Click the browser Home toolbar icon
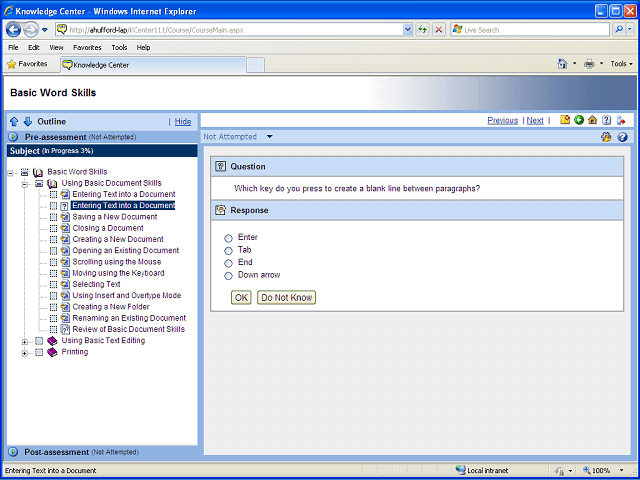640x480 pixels. tap(563, 64)
